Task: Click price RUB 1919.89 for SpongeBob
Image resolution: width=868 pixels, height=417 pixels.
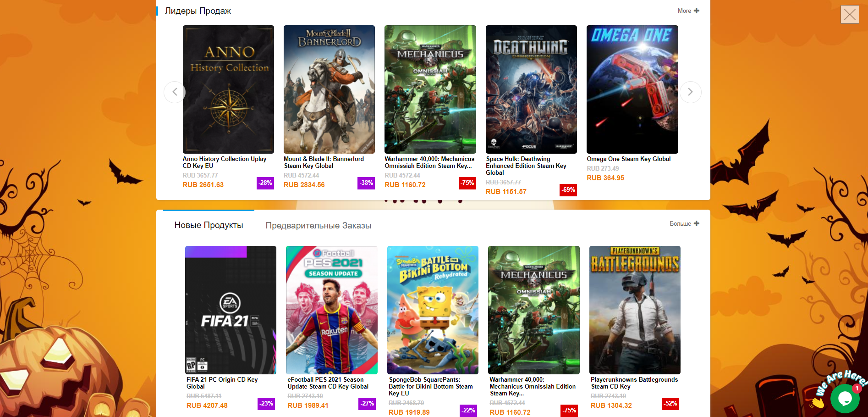Action: [409, 412]
